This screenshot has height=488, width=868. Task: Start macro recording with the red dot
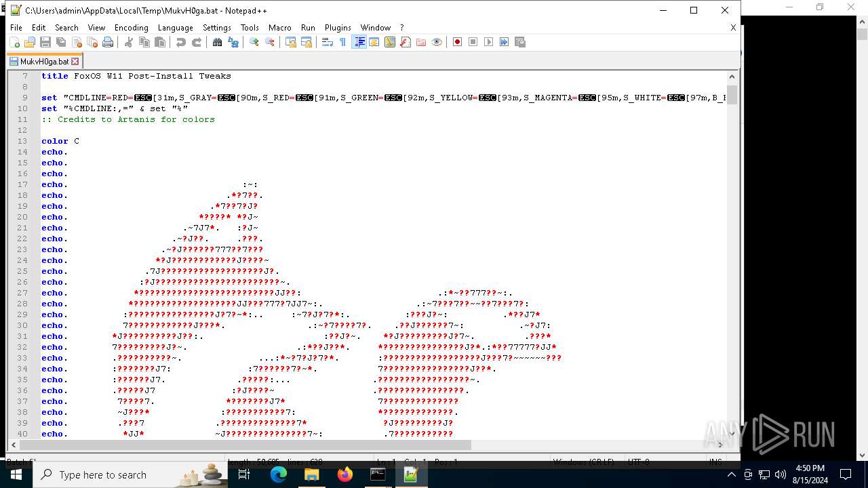tap(458, 42)
